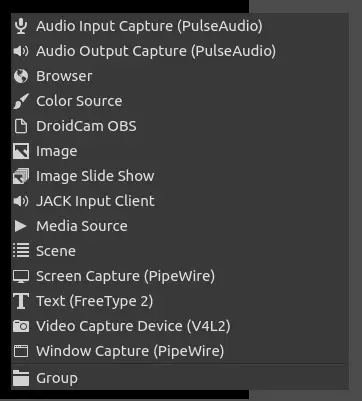Add a Media Source
The image size is (362, 401).
click(180, 226)
